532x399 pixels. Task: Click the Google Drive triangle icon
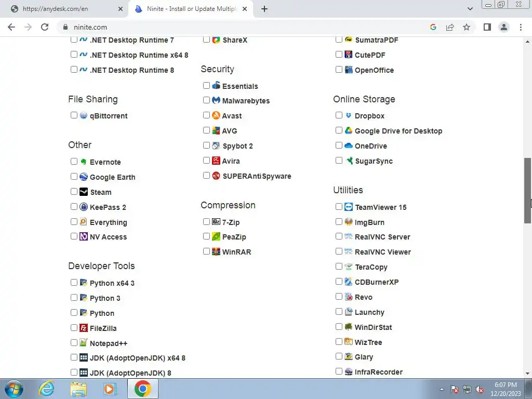click(x=349, y=130)
